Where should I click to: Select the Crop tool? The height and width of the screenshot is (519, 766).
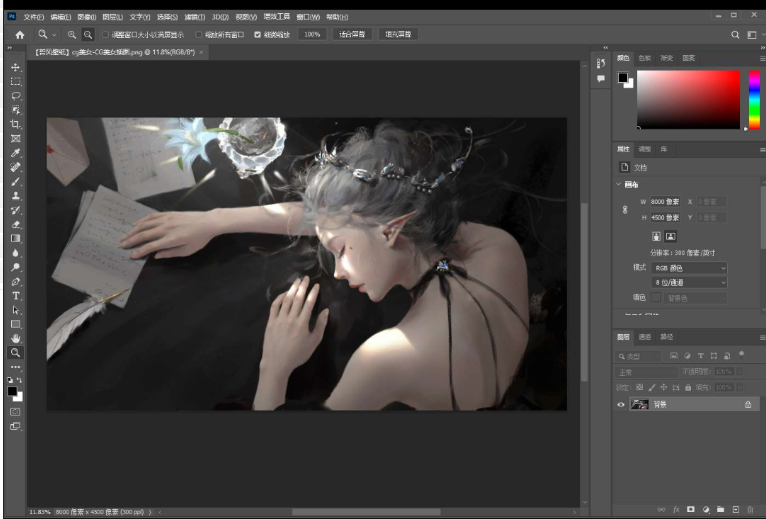[x=15, y=124]
